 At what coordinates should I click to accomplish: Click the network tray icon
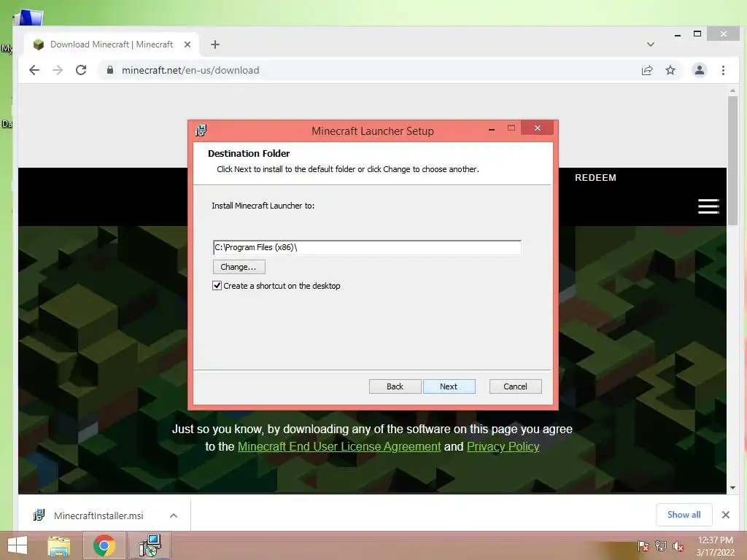[661, 546]
